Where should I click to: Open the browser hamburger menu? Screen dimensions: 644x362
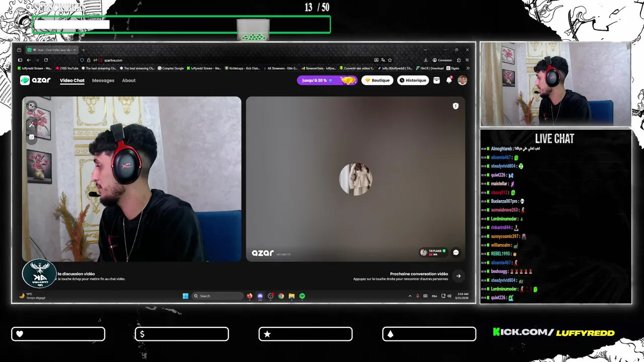[467, 60]
